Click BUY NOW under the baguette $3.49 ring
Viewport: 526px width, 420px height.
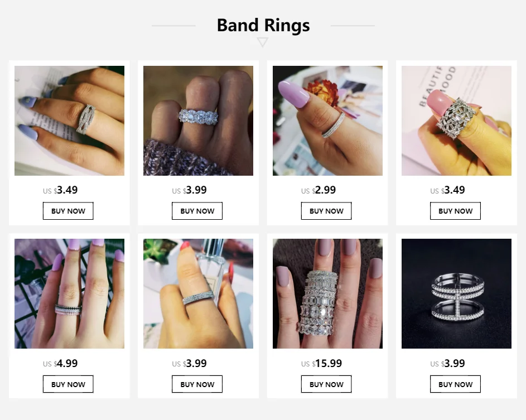click(456, 211)
